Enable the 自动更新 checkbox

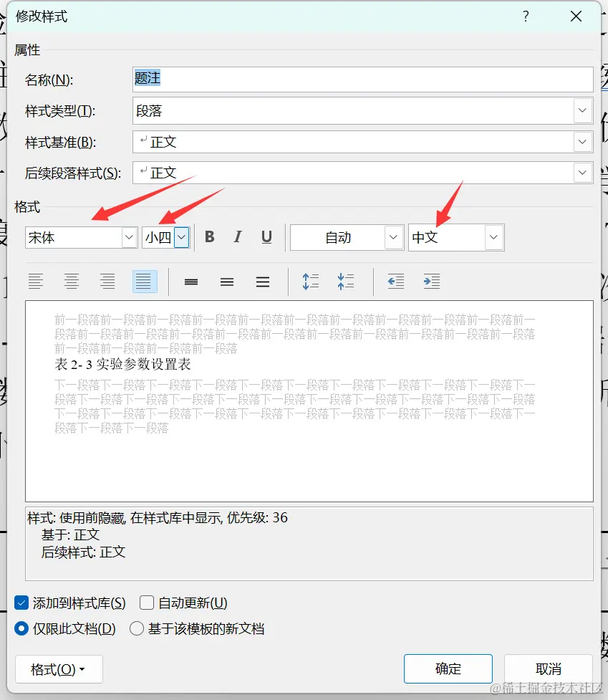(x=147, y=603)
